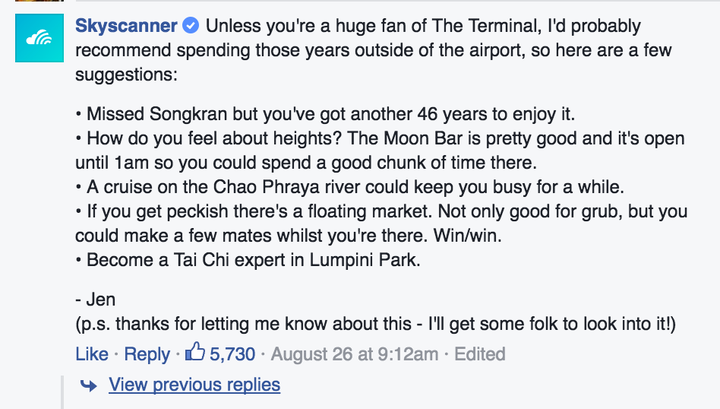
Task: Click the arrow icon beside View previous replies
Action: pyautogui.click(x=89, y=385)
